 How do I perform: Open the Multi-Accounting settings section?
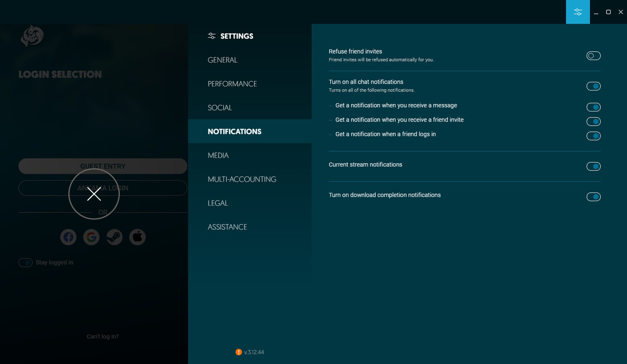click(250, 179)
